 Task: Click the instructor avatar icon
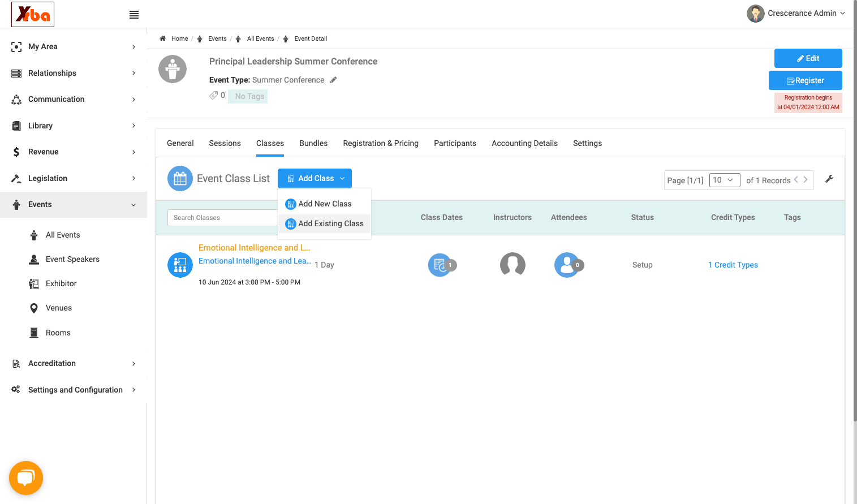513,265
